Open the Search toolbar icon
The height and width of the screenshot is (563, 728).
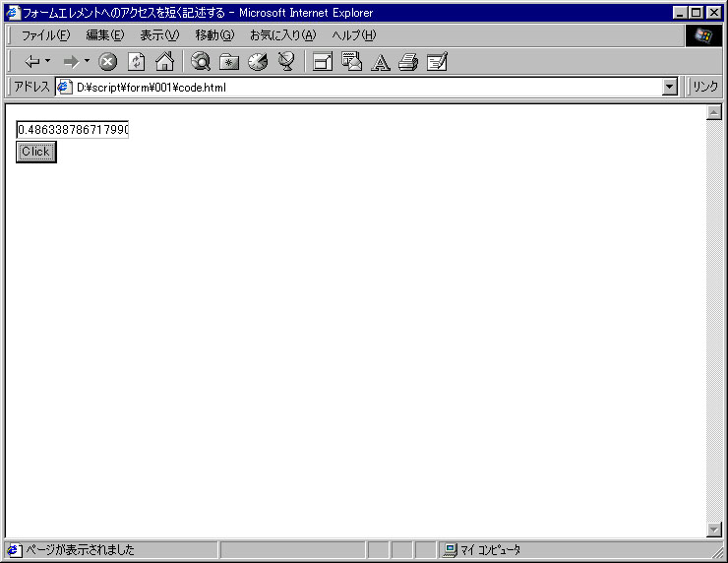coord(201,61)
